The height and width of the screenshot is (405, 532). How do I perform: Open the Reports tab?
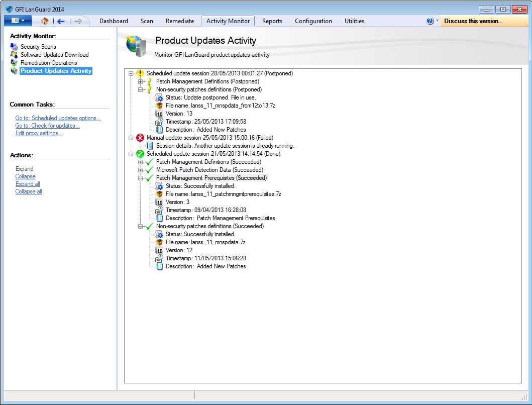(272, 21)
